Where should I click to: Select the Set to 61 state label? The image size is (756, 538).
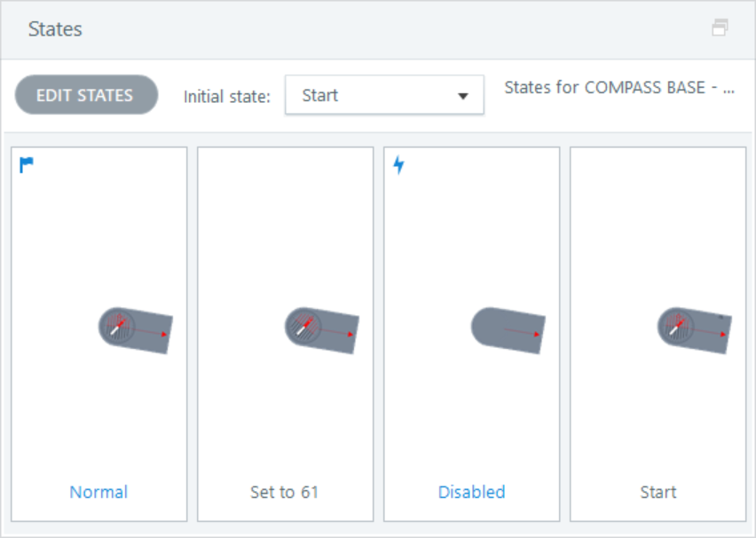point(285,492)
